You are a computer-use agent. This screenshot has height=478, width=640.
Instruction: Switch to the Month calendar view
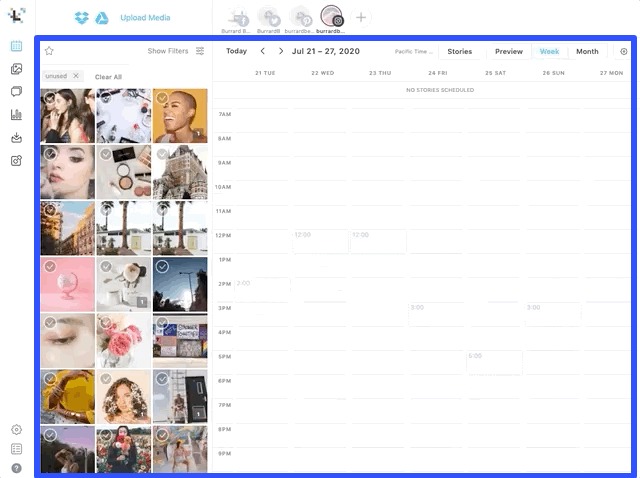click(587, 51)
